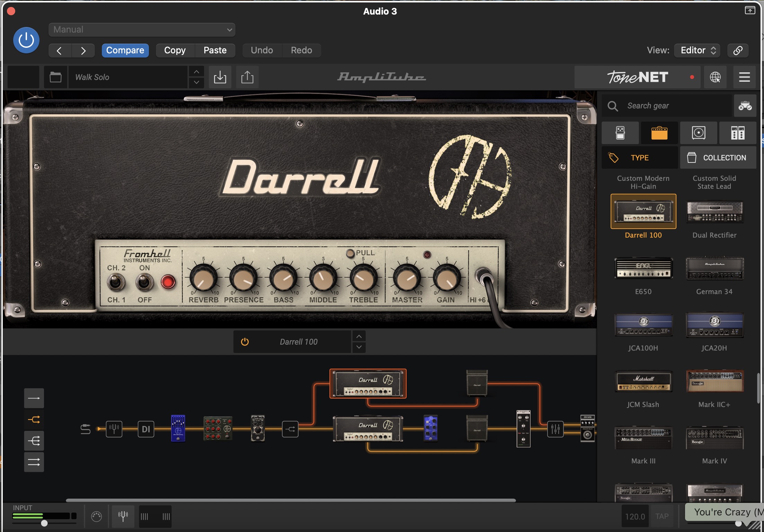Click the 120.0 tempo value
This screenshot has height=532, width=764.
(x=635, y=516)
